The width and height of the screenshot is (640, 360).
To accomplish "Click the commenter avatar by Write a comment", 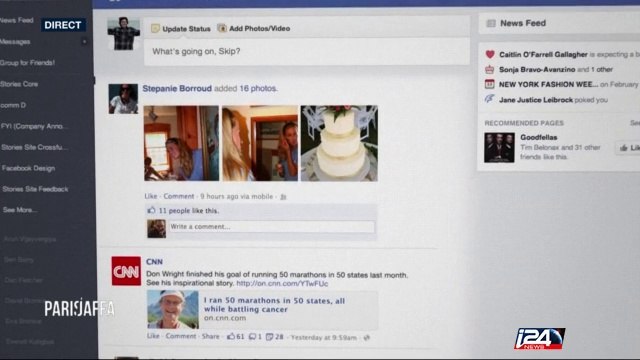I will 156,229.
